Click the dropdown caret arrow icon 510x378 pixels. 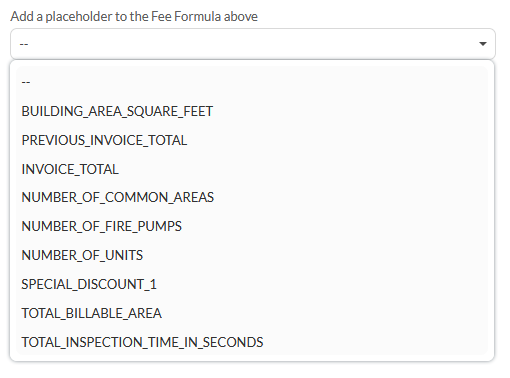[x=482, y=44]
